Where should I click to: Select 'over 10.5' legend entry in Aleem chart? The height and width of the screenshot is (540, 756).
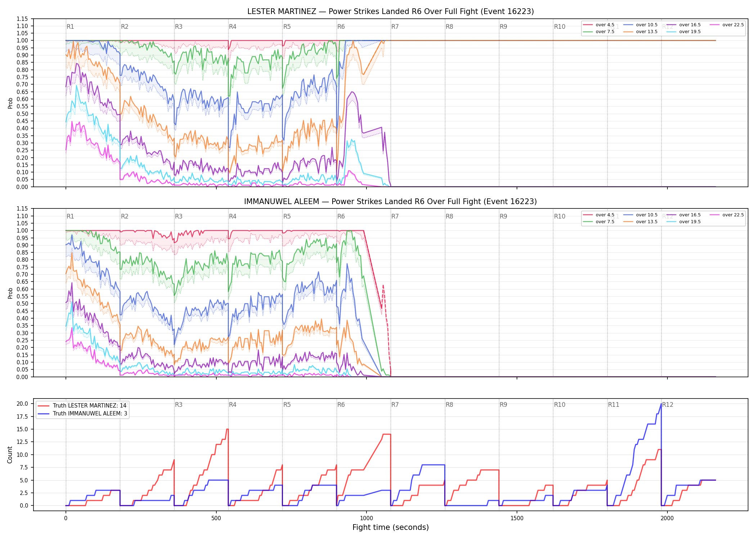640,215
